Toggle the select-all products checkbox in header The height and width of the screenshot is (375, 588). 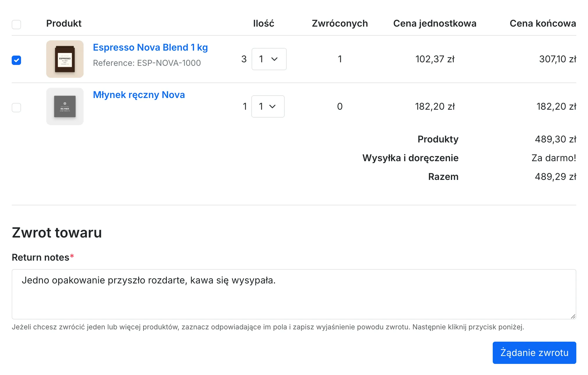pyautogui.click(x=16, y=24)
